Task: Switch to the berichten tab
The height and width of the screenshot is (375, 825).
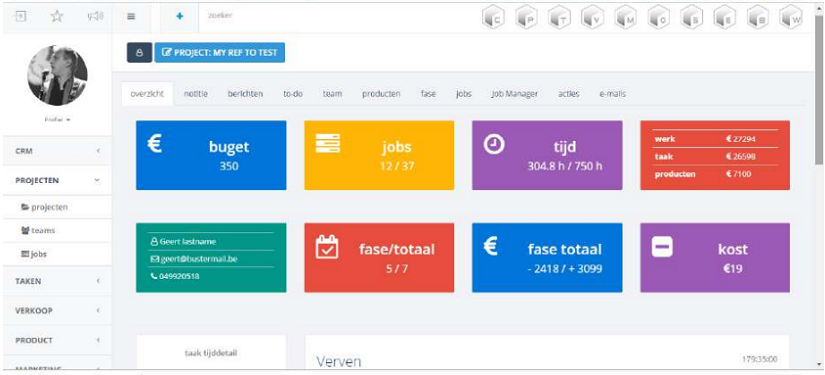Action: pyautogui.click(x=245, y=94)
